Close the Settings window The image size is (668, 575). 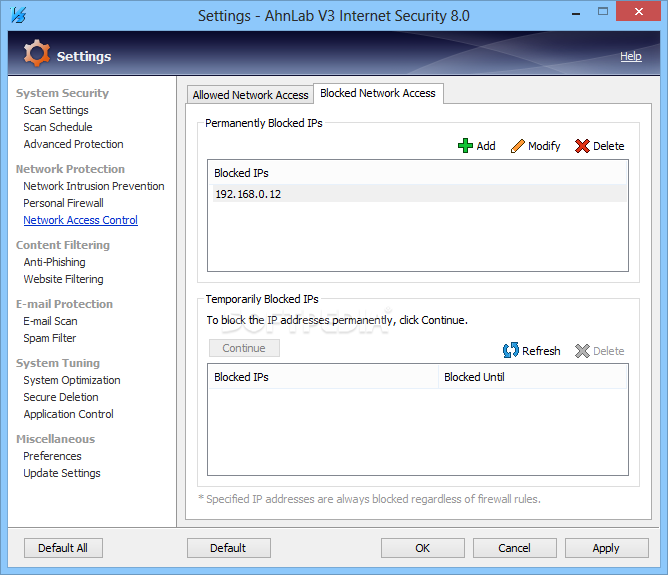638,12
